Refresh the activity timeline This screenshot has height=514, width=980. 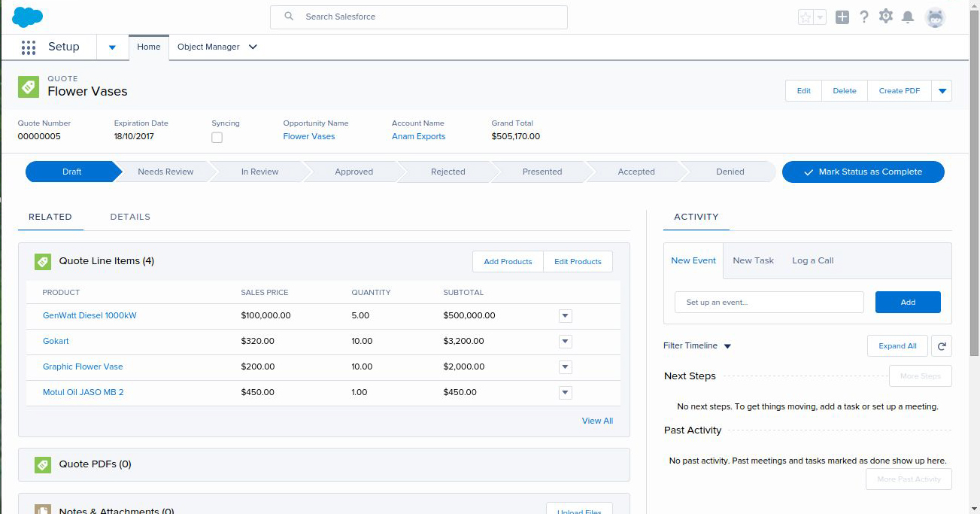(x=942, y=345)
